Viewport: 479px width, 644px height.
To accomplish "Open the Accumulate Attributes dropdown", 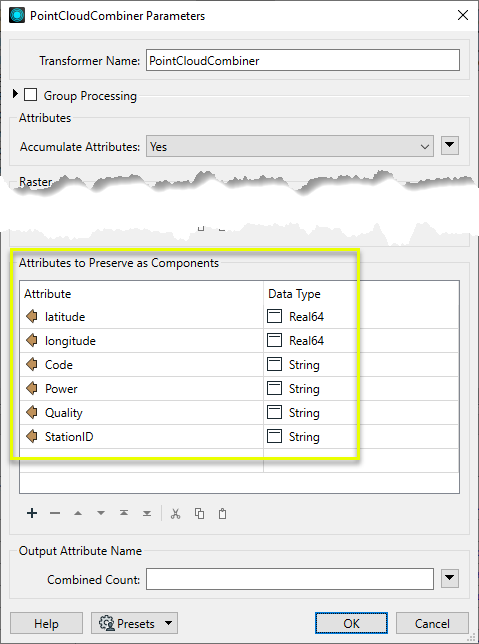I will [x=290, y=146].
